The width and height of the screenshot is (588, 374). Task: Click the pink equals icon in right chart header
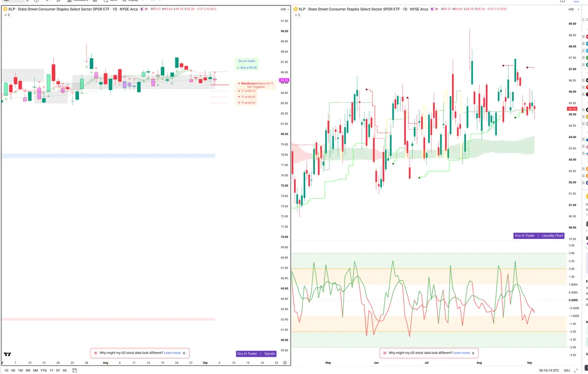[x=437, y=9]
